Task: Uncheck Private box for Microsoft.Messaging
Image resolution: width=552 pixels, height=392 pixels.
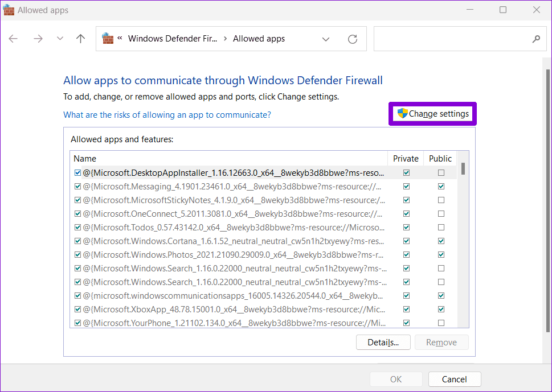Action: click(x=407, y=187)
